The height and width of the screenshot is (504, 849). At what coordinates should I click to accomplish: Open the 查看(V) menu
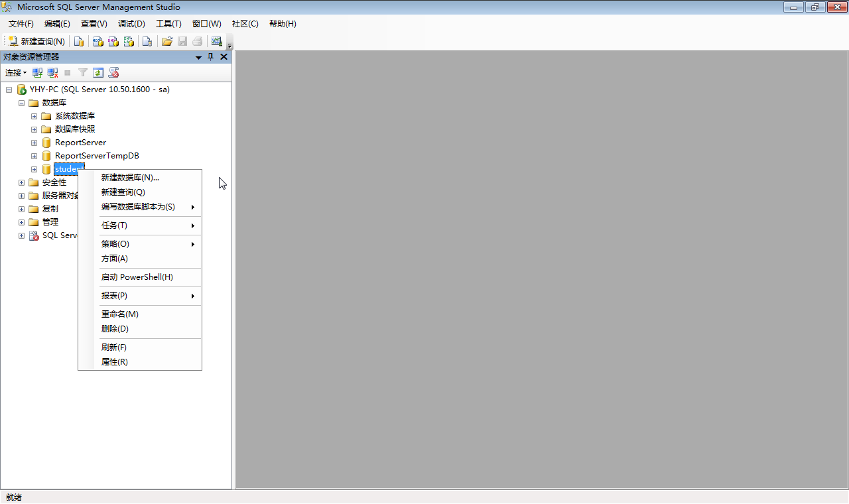coord(94,23)
